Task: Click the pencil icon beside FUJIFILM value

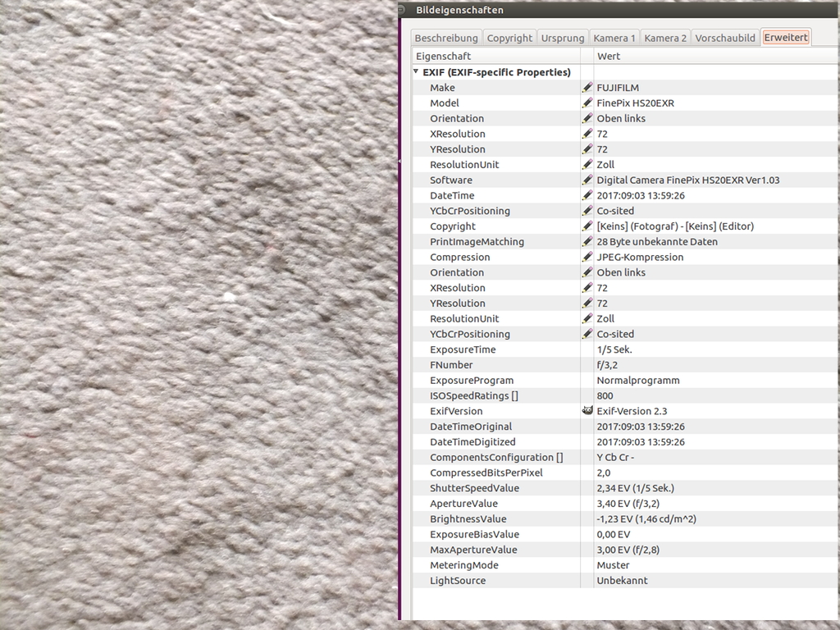Action: point(587,88)
